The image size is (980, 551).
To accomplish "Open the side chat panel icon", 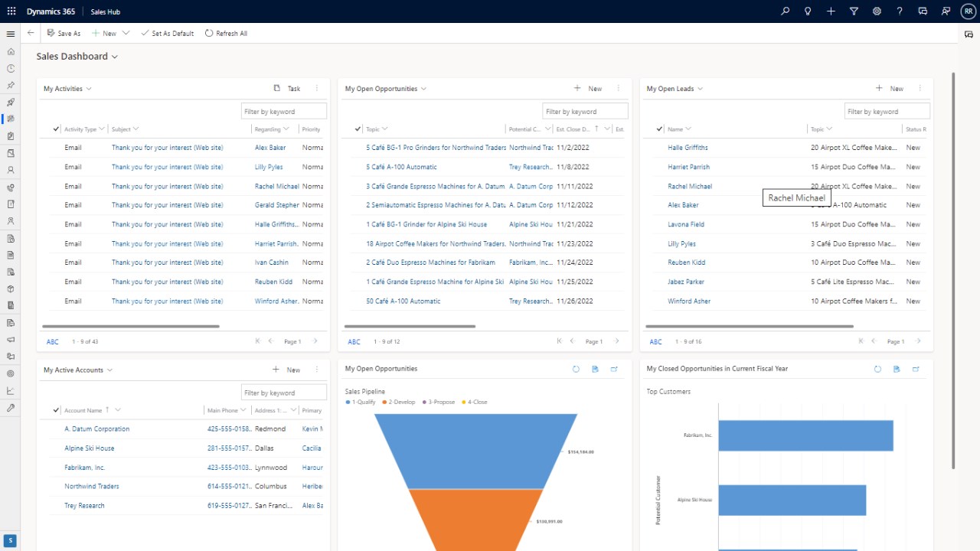I will [969, 34].
